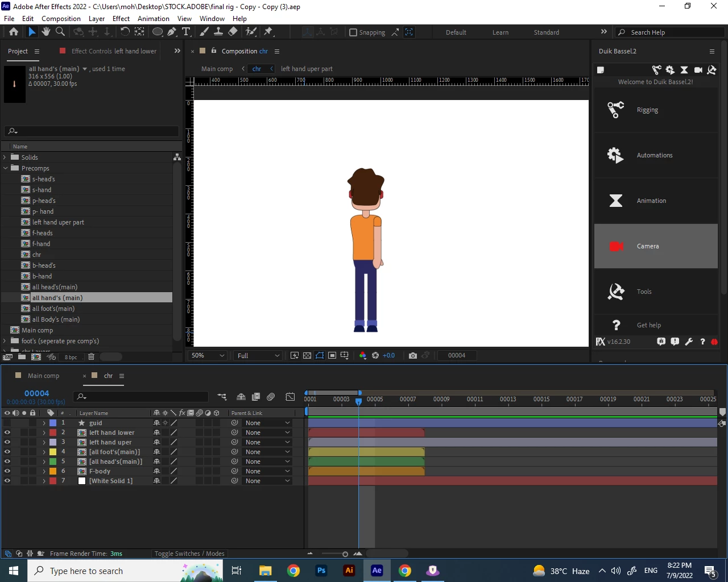The height and width of the screenshot is (582, 728).
Task: Hide the left hand uper layer
Action: coord(7,442)
